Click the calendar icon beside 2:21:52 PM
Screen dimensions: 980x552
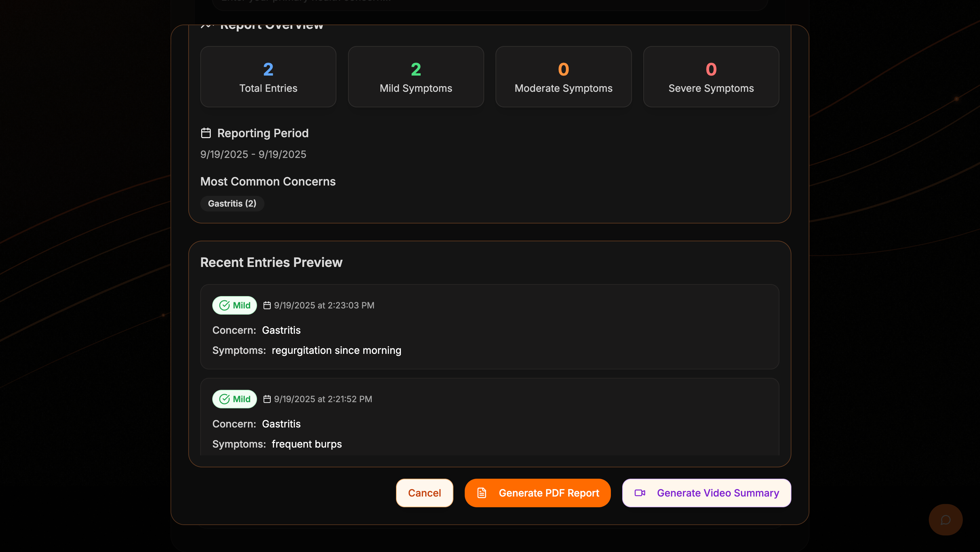(267, 399)
